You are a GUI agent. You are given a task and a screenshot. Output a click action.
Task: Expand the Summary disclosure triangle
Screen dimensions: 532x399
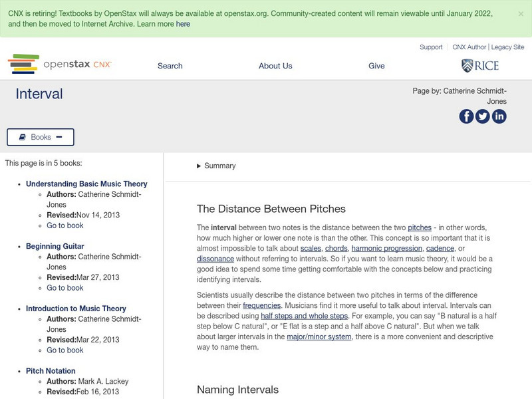(x=199, y=166)
